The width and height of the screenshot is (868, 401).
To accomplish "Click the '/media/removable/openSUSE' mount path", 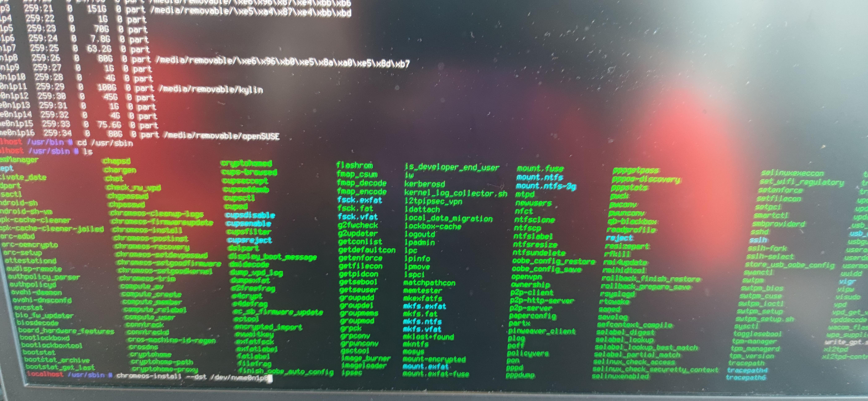I will 221,136.
